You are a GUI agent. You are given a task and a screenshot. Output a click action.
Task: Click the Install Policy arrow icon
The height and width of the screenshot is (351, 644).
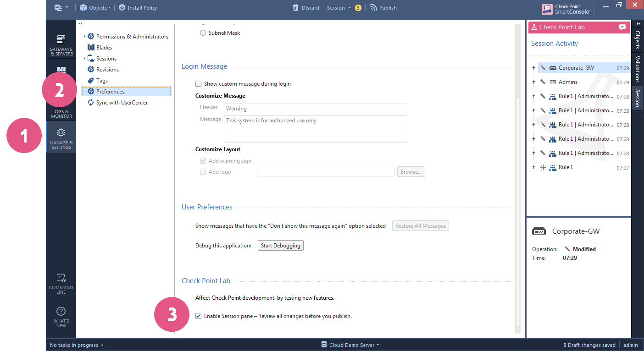122,8
